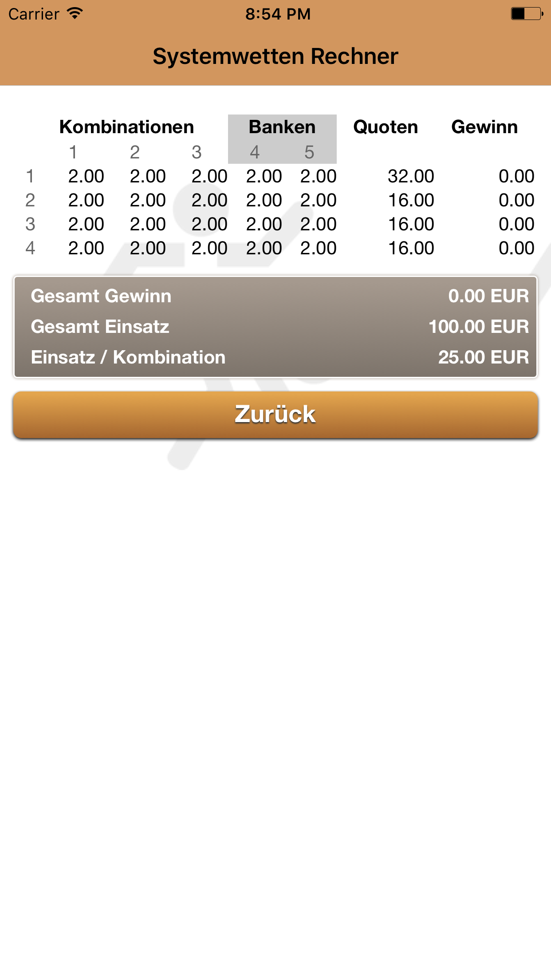Tap the 32.00 quote value
The height and width of the screenshot is (980, 551).
pos(411,176)
